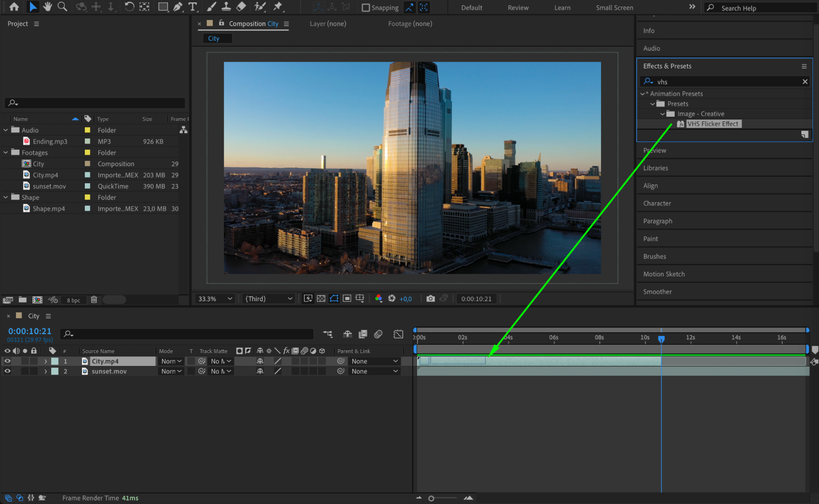
Task: Click the timeline zoom slider handle
Action: pyautogui.click(x=431, y=498)
